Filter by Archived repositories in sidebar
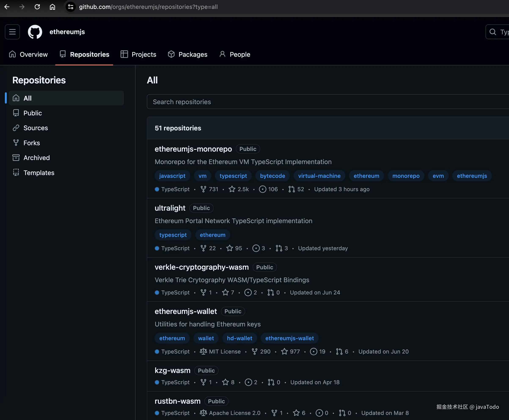This screenshot has height=420, width=509. click(x=37, y=158)
